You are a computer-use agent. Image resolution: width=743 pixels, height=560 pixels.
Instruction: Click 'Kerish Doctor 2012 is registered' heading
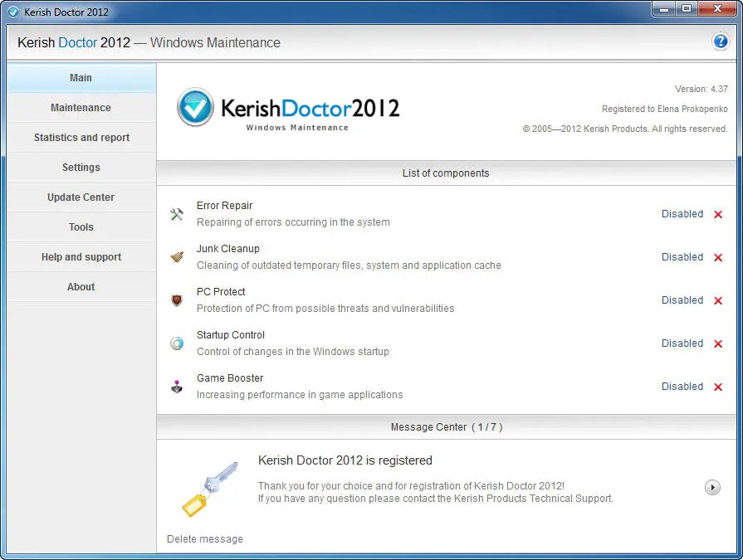point(345,460)
